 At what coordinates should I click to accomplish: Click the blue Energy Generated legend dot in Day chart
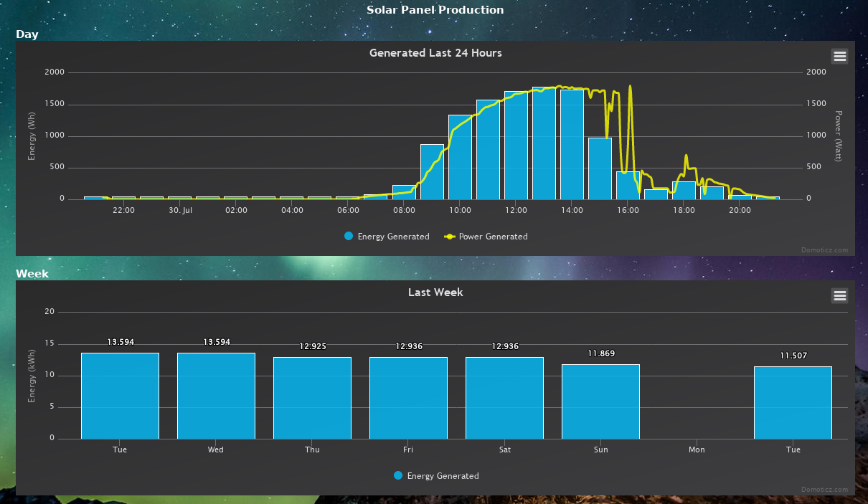[x=349, y=237]
